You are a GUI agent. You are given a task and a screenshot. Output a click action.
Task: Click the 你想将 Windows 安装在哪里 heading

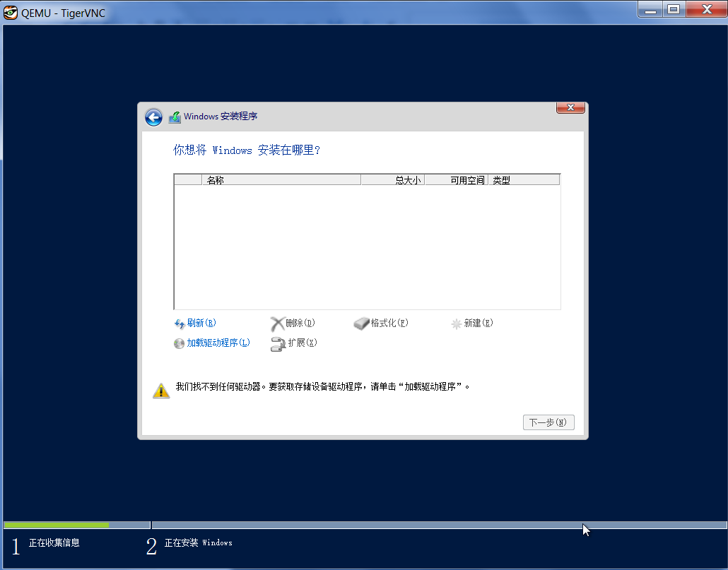pos(247,150)
